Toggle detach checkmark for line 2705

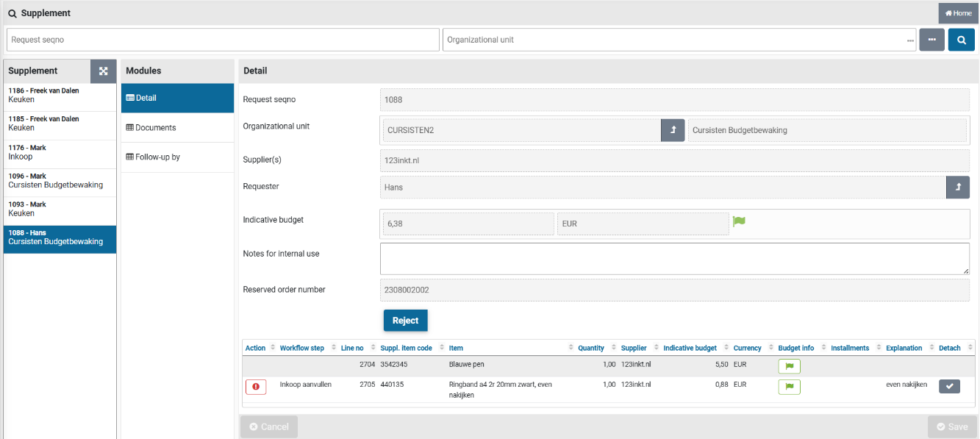[949, 386]
